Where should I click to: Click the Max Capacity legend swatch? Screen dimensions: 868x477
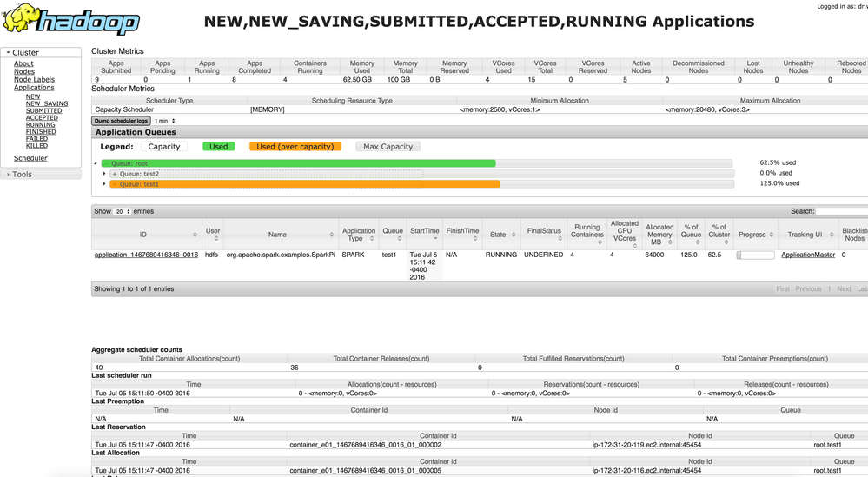(388, 147)
